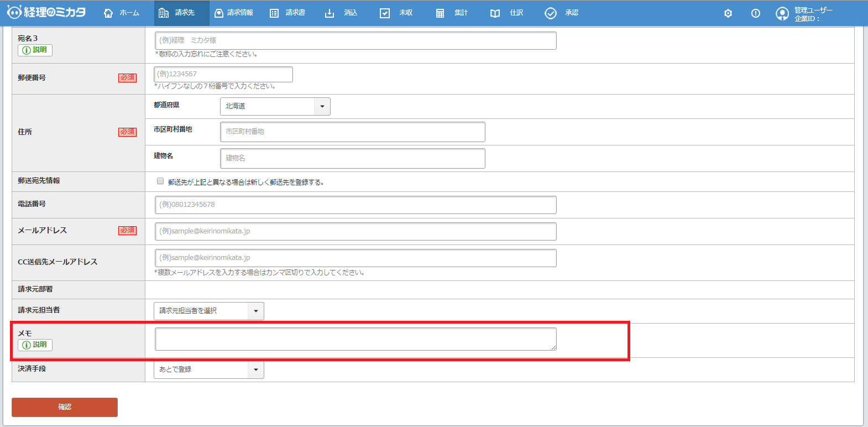Open settings gear icon in header
This screenshot has width=868, height=427.
(x=728, y=13)
